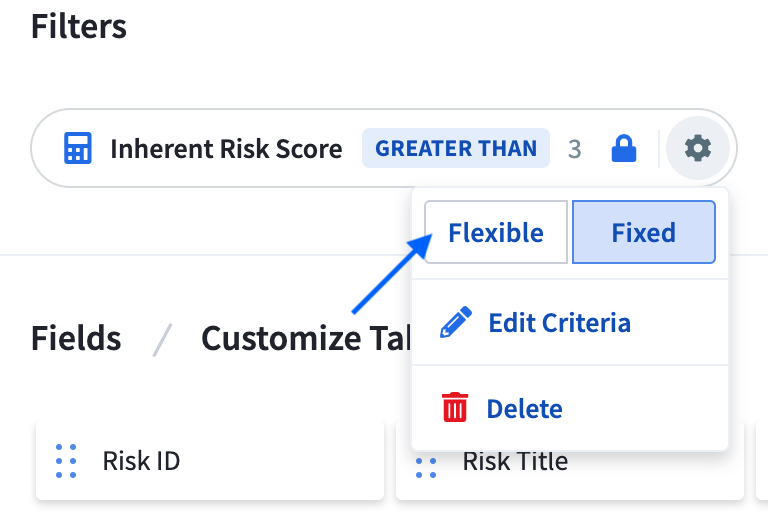This screenshot has height=514, width=768.
Task: Click the GREATER THAN operator badge
Action: pyautogui.click(x=456, y=149)
